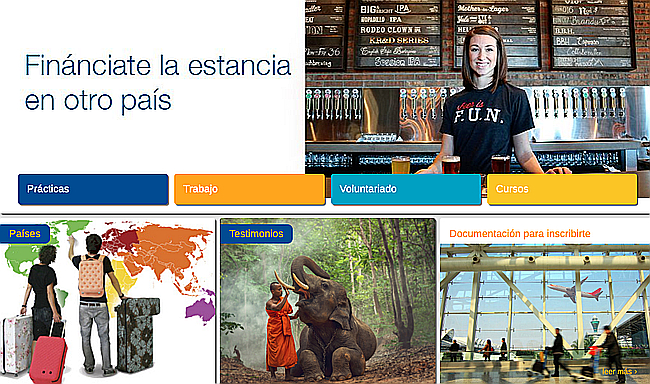Click the bartender hero banner photo

478,87
